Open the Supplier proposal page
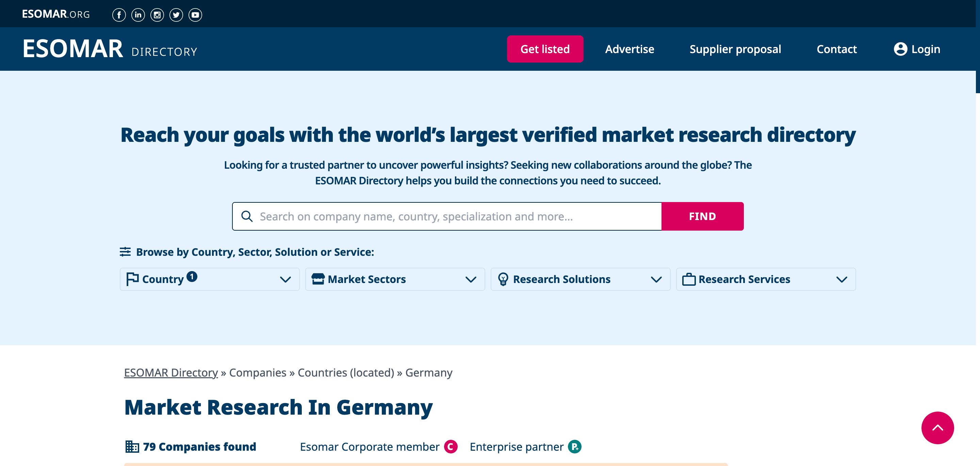The image size is (980, 466). (735, 49)
